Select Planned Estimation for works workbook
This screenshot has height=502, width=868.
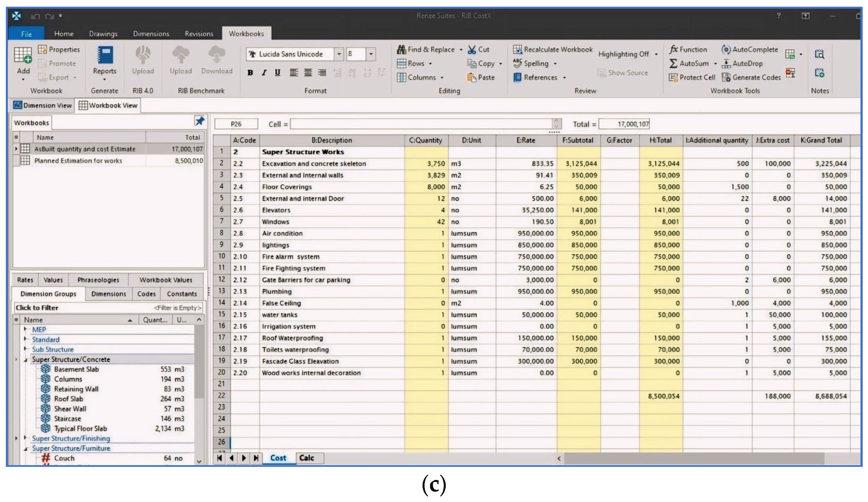coord(78,160)
